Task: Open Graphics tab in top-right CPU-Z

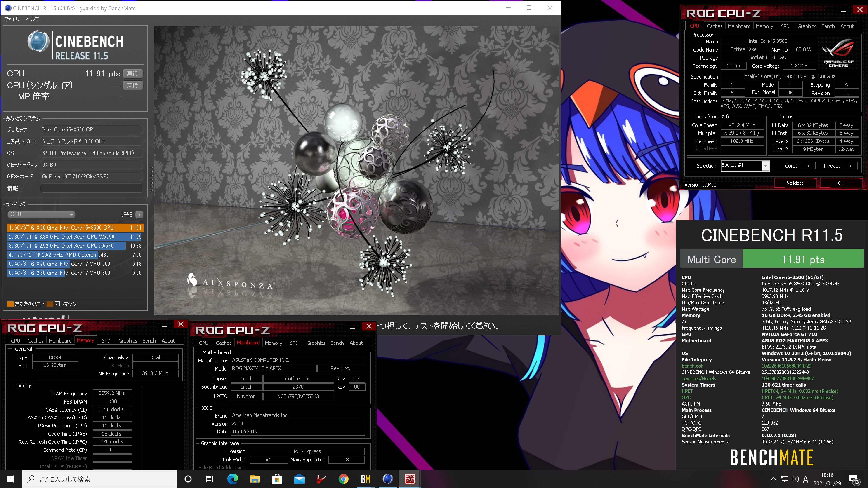Action: [x=807, y=26]
